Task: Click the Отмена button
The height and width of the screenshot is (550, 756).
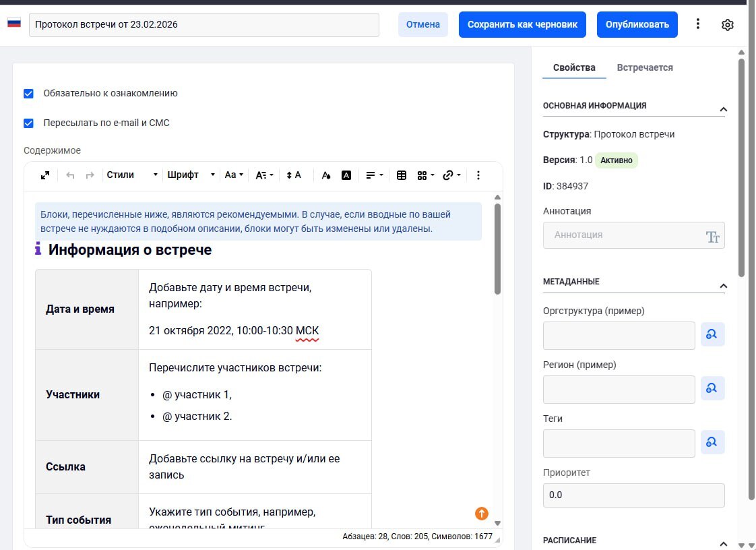Action: pyautogui.click(x=423, y=25)
